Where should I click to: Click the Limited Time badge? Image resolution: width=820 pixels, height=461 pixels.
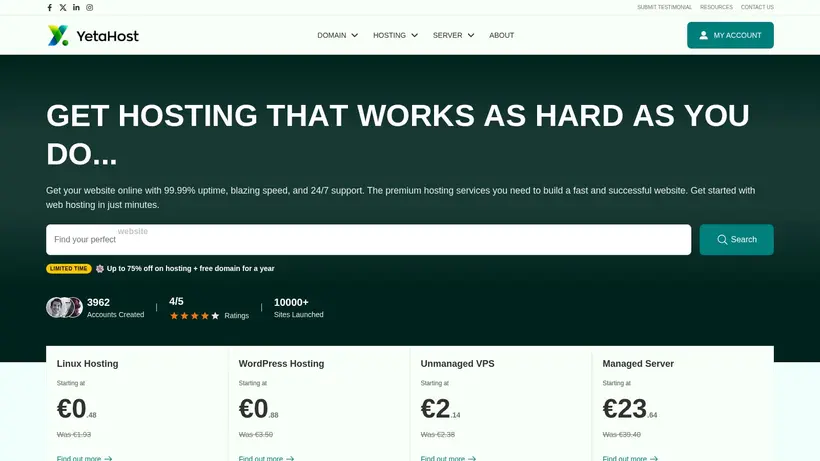[x=69, y=268]
